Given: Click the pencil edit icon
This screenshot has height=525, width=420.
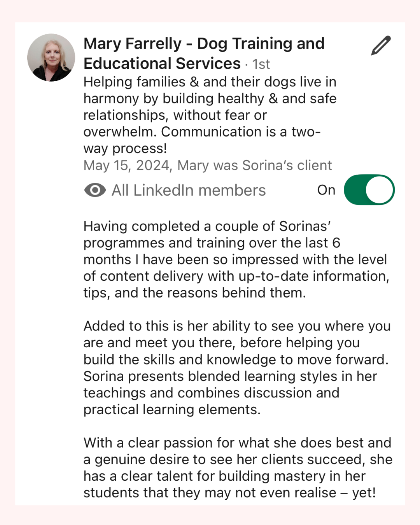Looking at the screenshot, I should [x=381, y=46].
